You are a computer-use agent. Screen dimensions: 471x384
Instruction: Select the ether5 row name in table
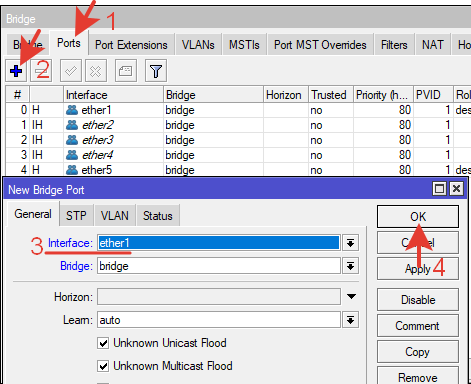(x=97, y=170)
